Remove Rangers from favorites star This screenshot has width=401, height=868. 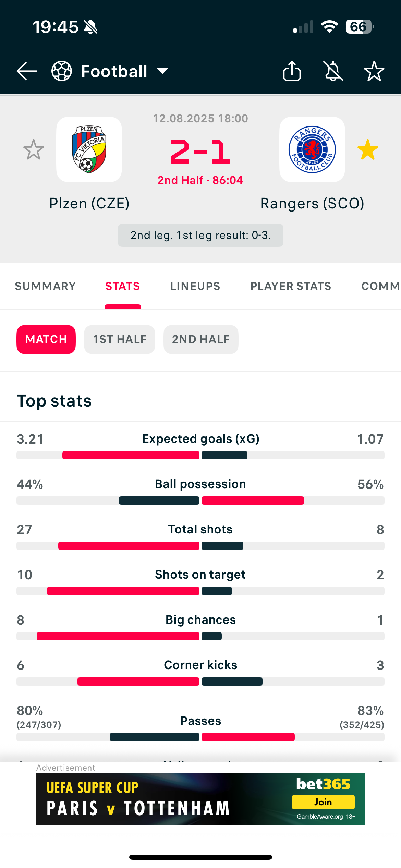coord(368,149)
